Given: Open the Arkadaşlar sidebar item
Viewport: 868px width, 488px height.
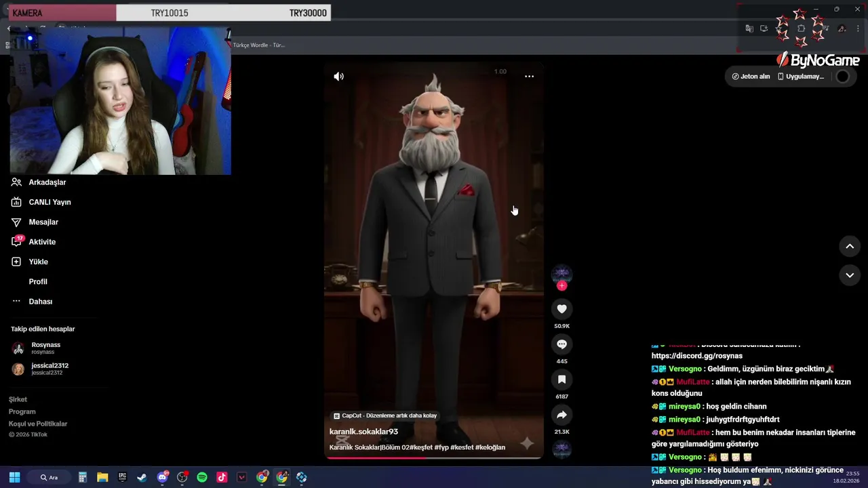Looking at the screenshot, I should 39,182.
